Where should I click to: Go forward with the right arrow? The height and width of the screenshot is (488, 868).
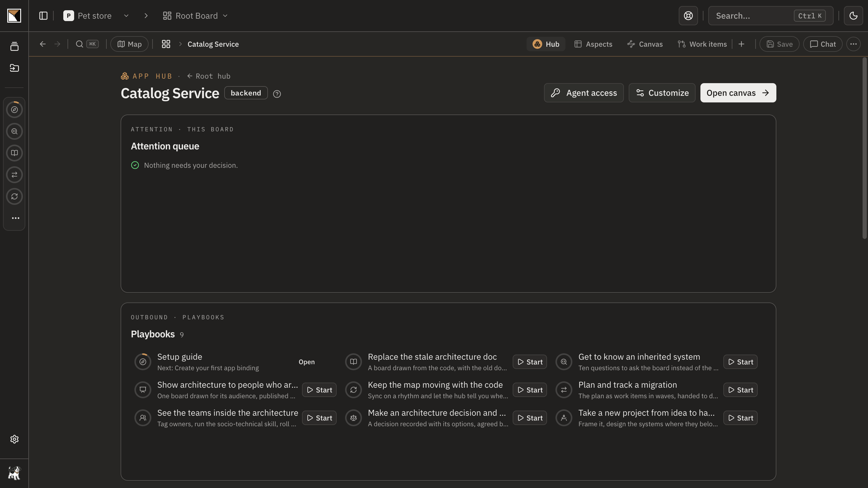tap(57, 44)
